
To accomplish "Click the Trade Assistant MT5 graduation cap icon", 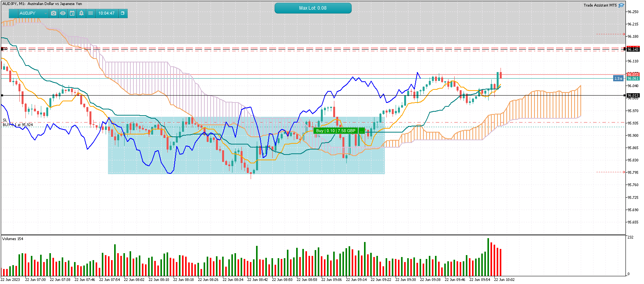I will [621, 5].
